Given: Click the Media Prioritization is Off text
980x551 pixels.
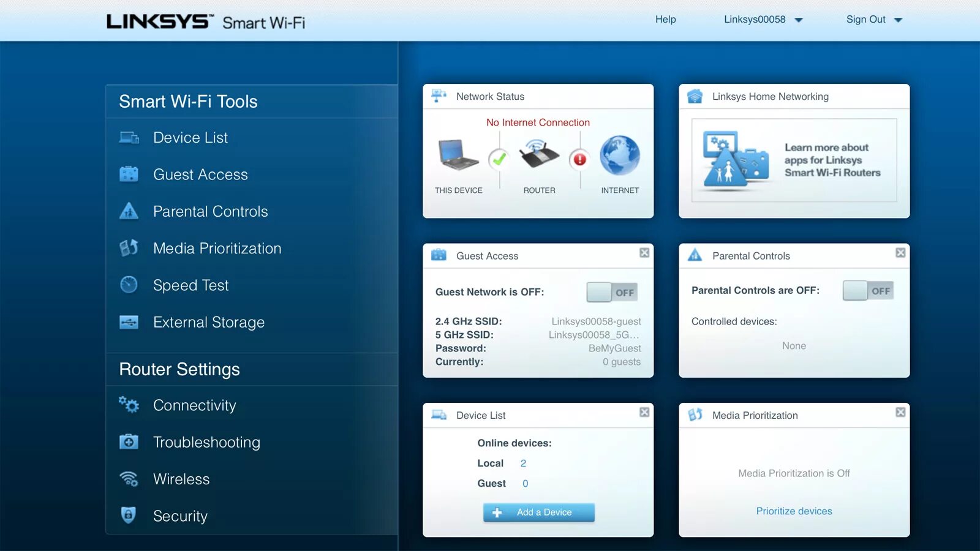Looking at the screenshot, I should (794, 473).
